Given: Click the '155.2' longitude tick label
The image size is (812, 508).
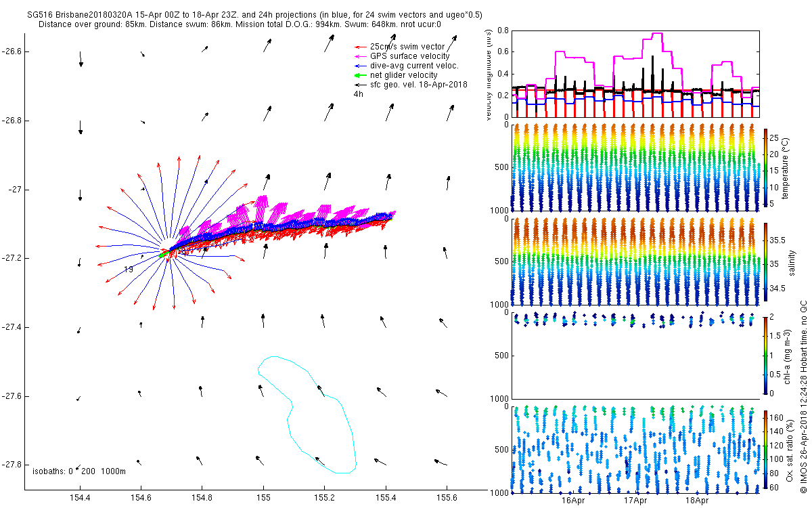Looking at the screenshot, I should click(325, 498).
